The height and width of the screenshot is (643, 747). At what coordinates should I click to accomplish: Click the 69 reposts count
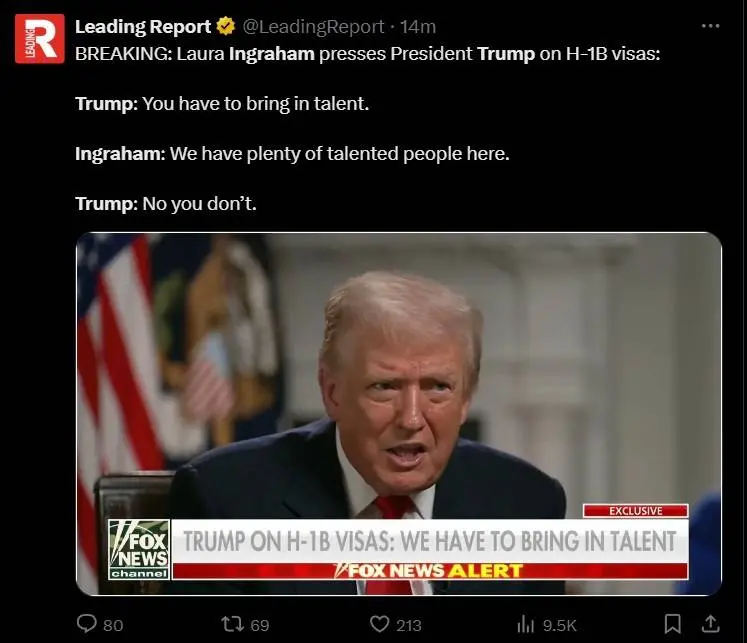pos(260,625)
